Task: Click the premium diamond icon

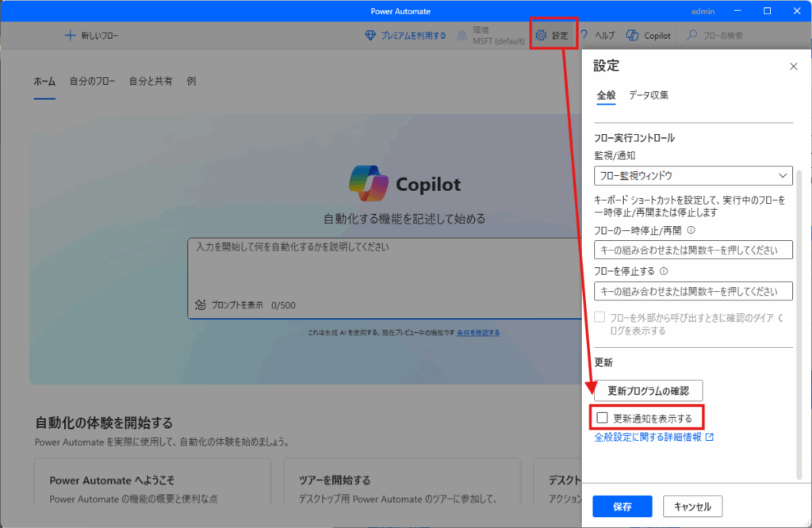Action: pos(370,35)
